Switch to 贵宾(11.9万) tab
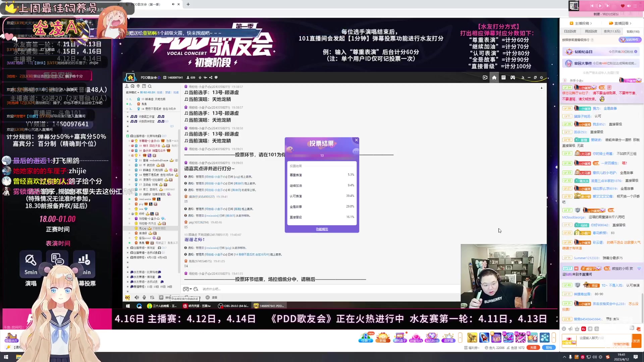 pyautogui.click(x=612, y=32)
